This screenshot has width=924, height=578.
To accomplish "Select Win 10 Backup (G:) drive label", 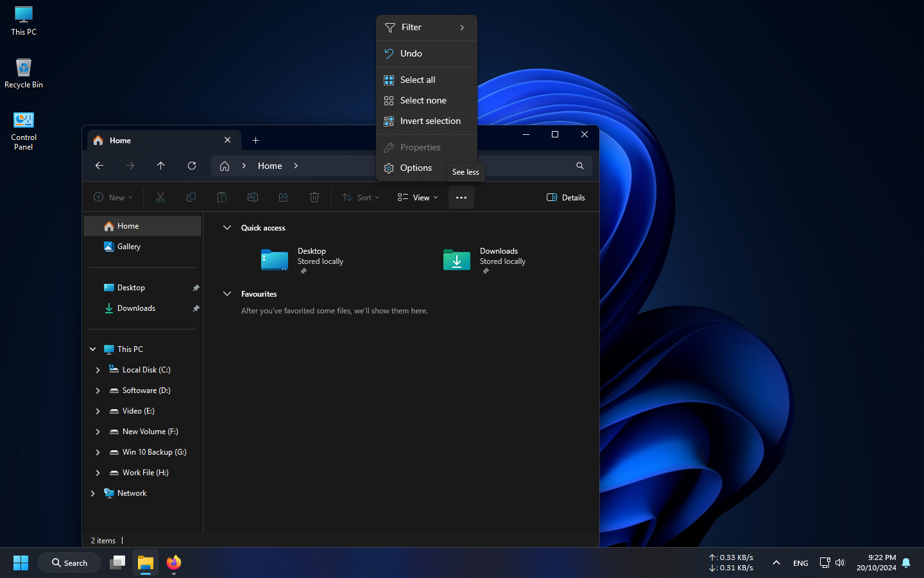I will point(155,452).
